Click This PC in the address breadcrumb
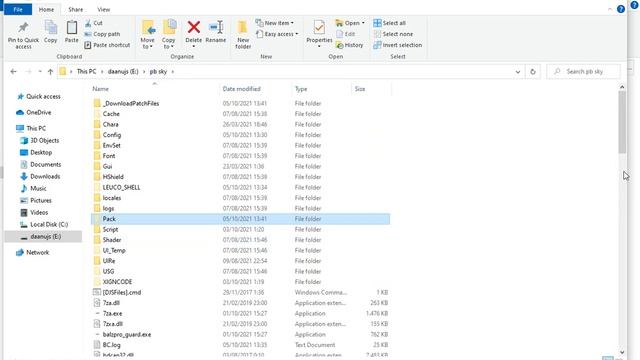 point(87,71)
